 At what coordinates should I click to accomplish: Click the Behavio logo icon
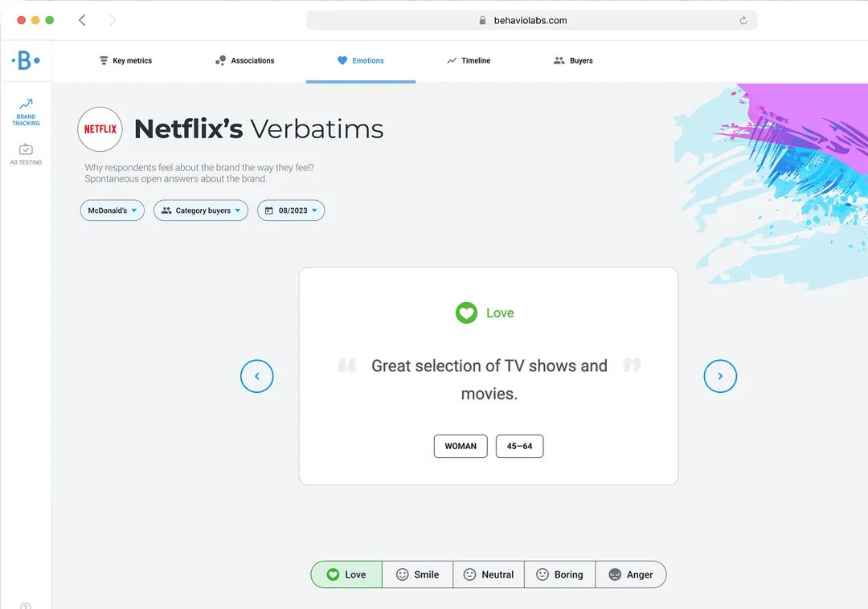pos(26,60)
